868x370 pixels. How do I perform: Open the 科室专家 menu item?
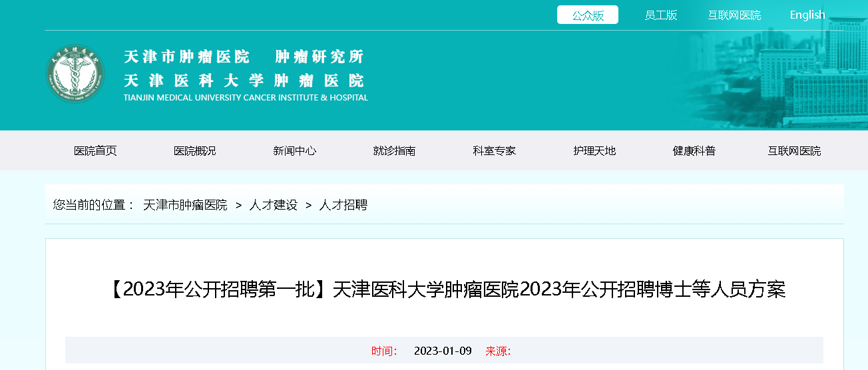(x=495, y=151)
